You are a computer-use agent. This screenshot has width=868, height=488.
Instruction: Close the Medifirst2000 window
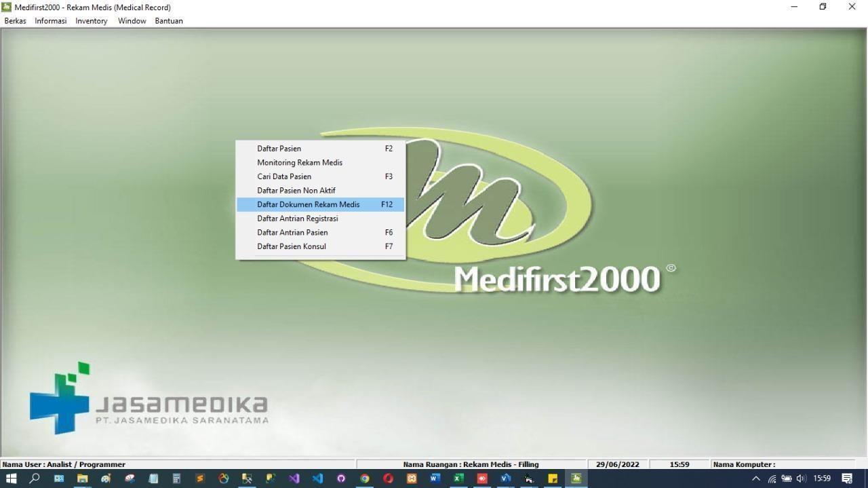pyautogui.click(x=852, y=7)
